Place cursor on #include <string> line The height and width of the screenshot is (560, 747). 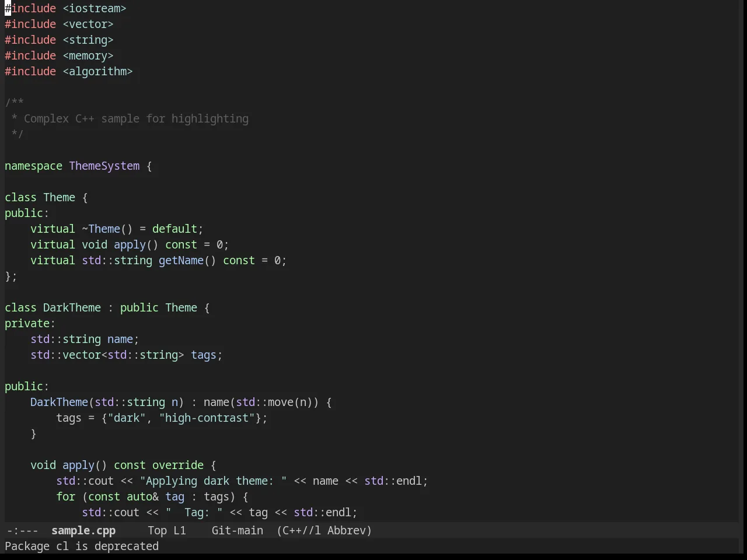point(59,40)
